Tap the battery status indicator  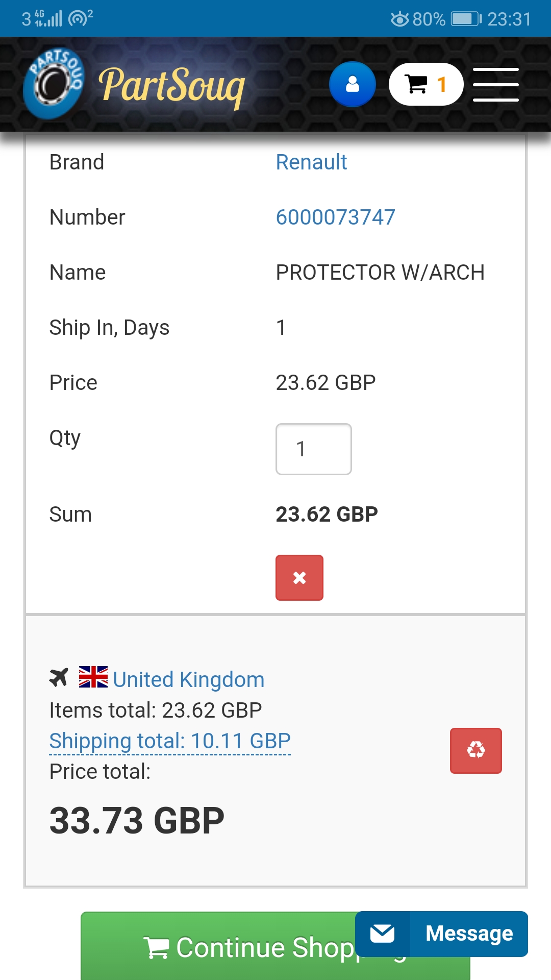[x=465, y=19]
